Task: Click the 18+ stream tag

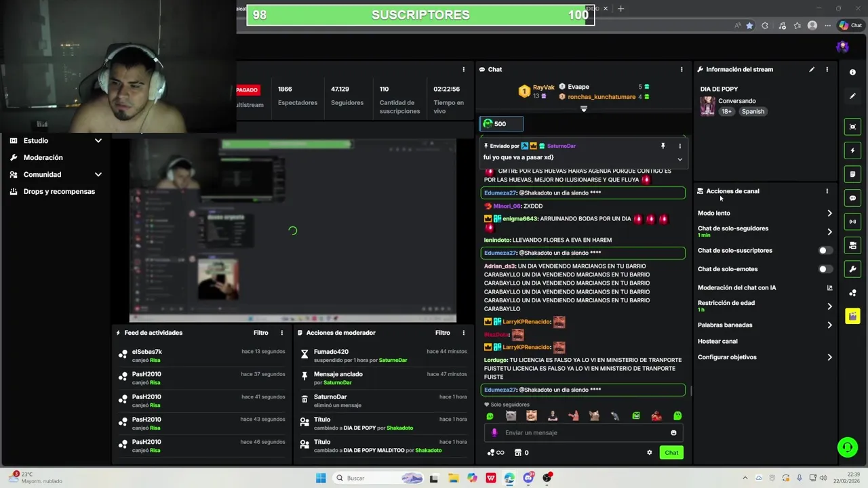Action: coord(726,111)
